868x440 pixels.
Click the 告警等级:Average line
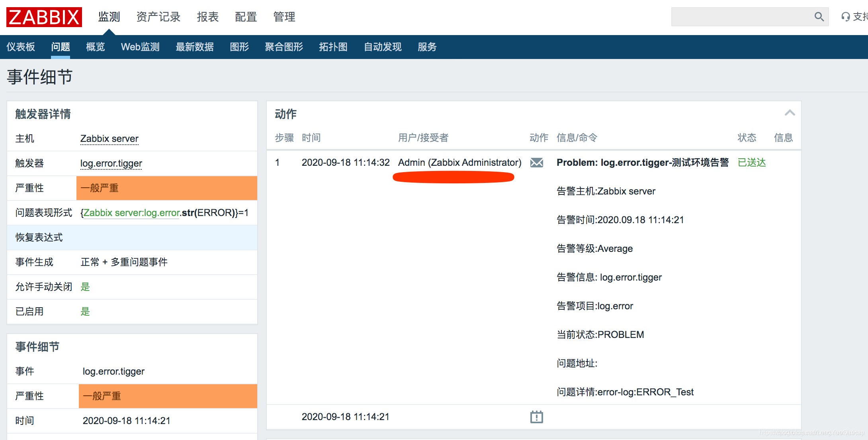[x=595, y=249]
